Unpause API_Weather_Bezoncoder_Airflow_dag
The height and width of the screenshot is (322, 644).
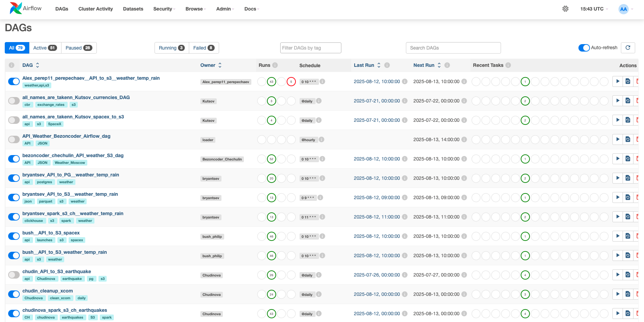tap(14, 139)
